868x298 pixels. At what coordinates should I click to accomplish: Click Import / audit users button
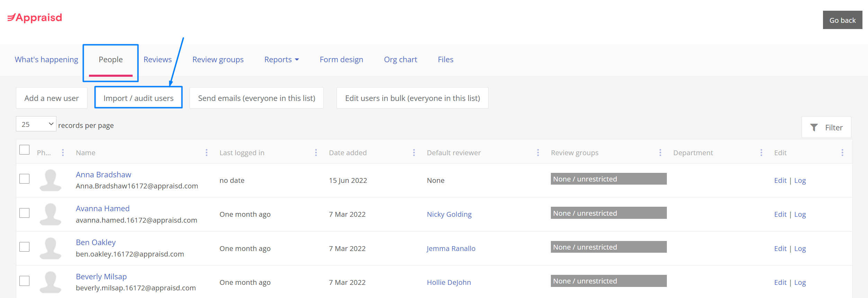[138, 98]
